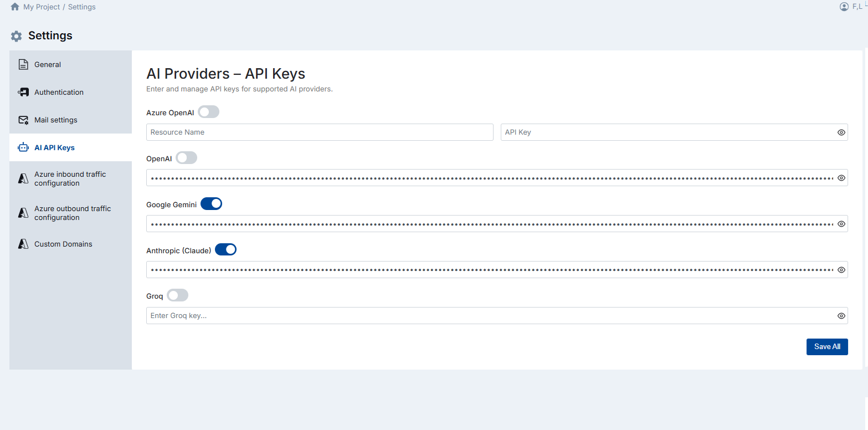Screen dimensions: 868x430
Task: Click the document icon beside General
Action: pyautogui.click(x=23, y=64)
